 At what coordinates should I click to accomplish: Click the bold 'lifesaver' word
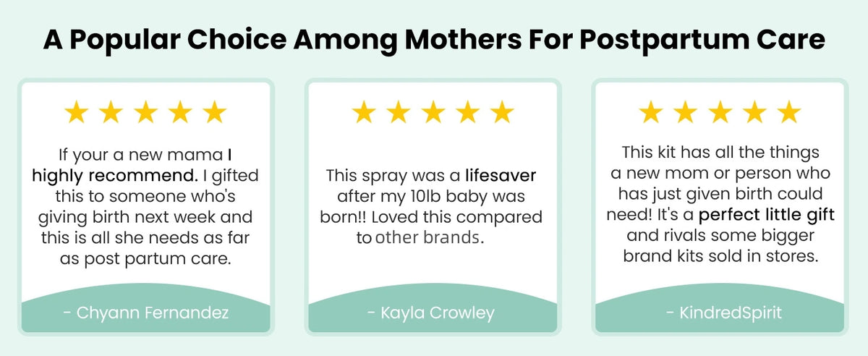[x=501, y=174]
